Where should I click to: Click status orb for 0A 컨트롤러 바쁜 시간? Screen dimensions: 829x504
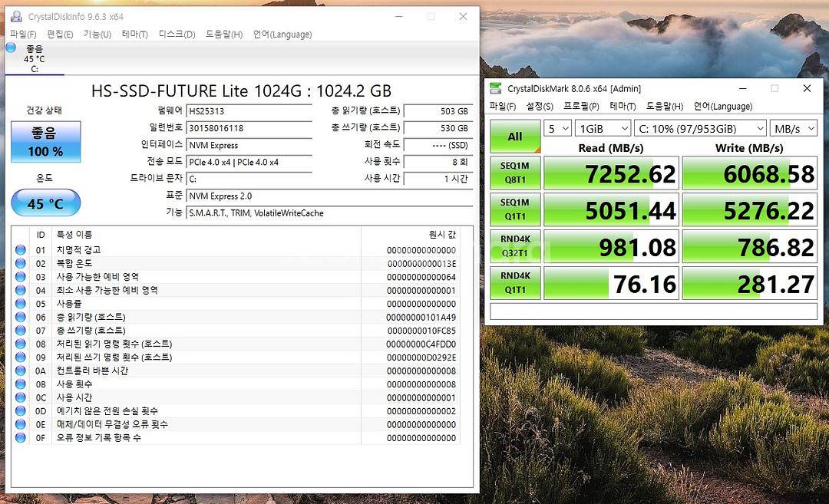[x=21, y=371]
